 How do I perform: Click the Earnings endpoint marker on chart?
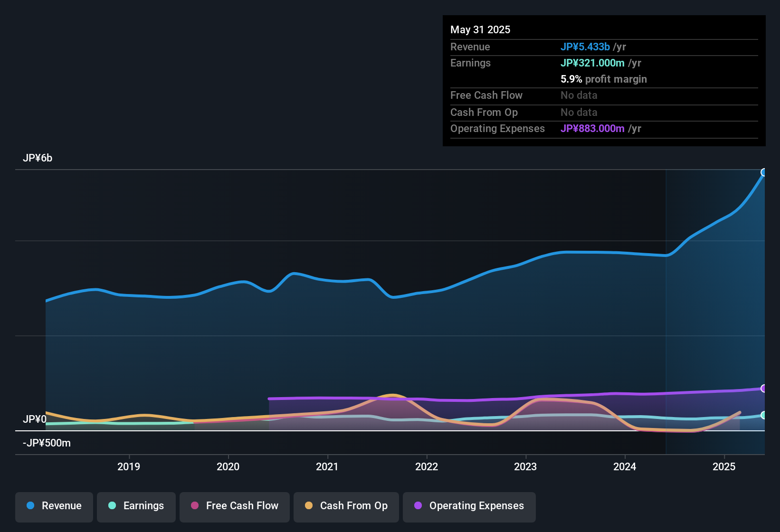[764, 415]
